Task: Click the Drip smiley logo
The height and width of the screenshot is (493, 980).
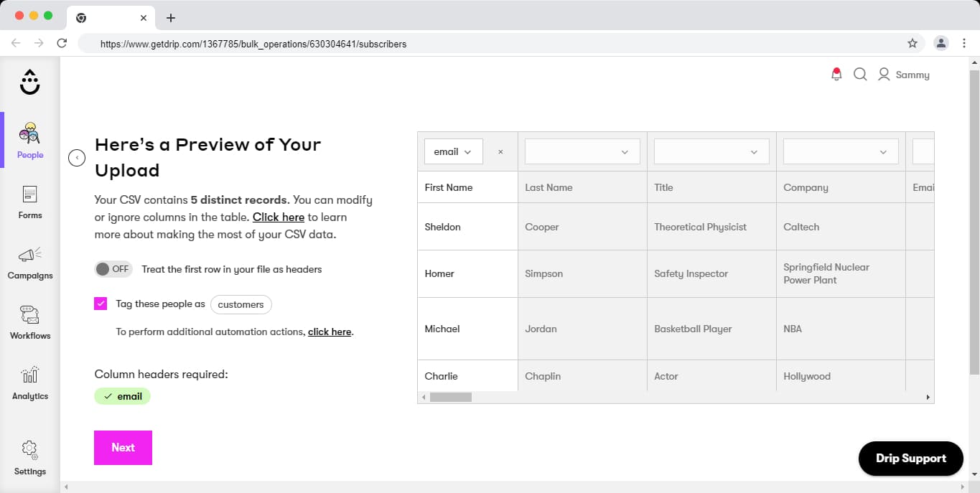Action: point(29,82)
